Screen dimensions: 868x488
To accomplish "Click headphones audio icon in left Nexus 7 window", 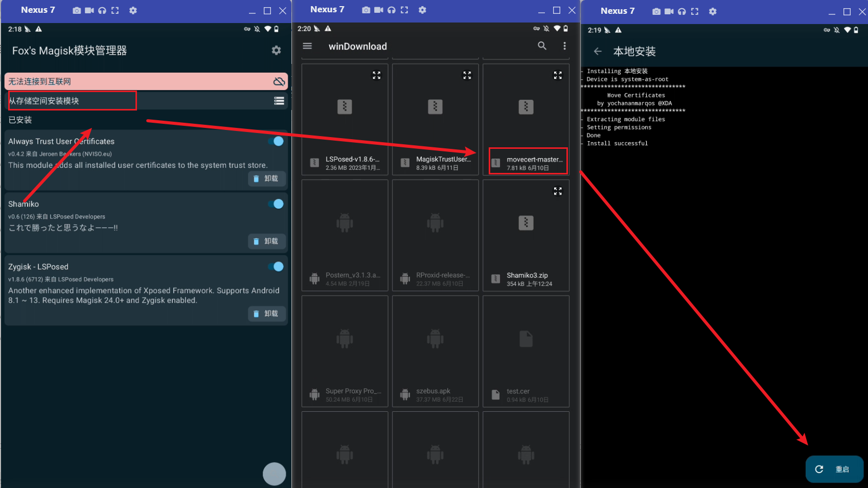I will pyautogui.click(x=102, y=10).
